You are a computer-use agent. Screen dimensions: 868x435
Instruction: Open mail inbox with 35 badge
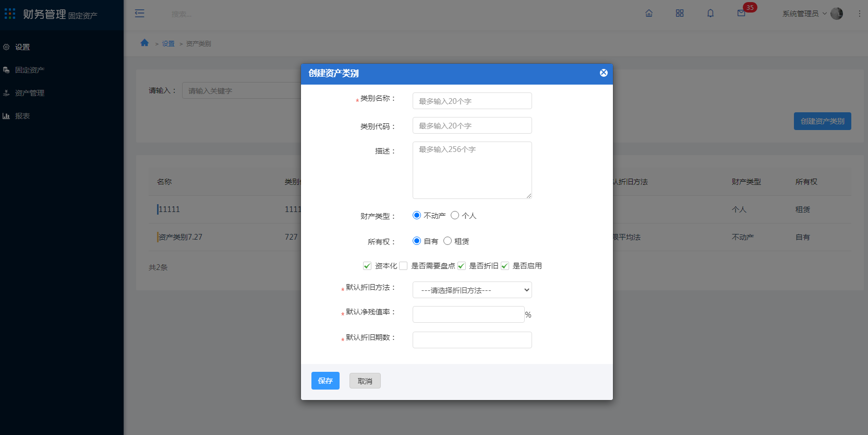pyautogui.click(x=741, y=14)
